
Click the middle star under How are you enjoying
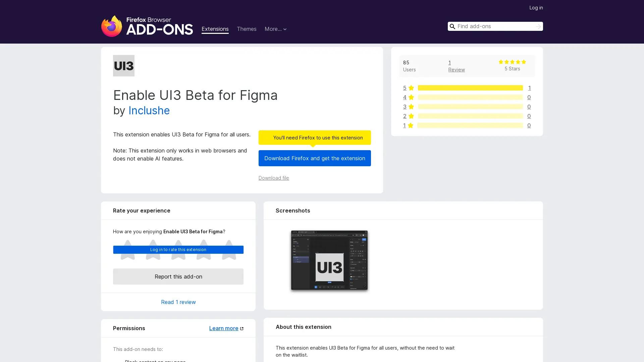pos(178,251)
